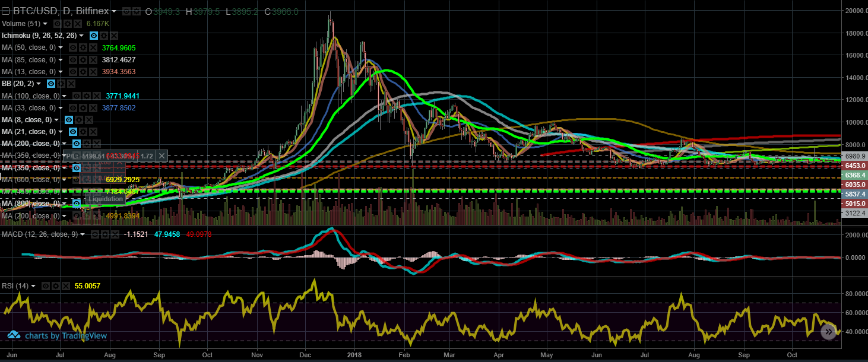Show MA (50, close, 0) via eye icon
The width and height of the screenshot is (868, 362).
pos(73,47)
